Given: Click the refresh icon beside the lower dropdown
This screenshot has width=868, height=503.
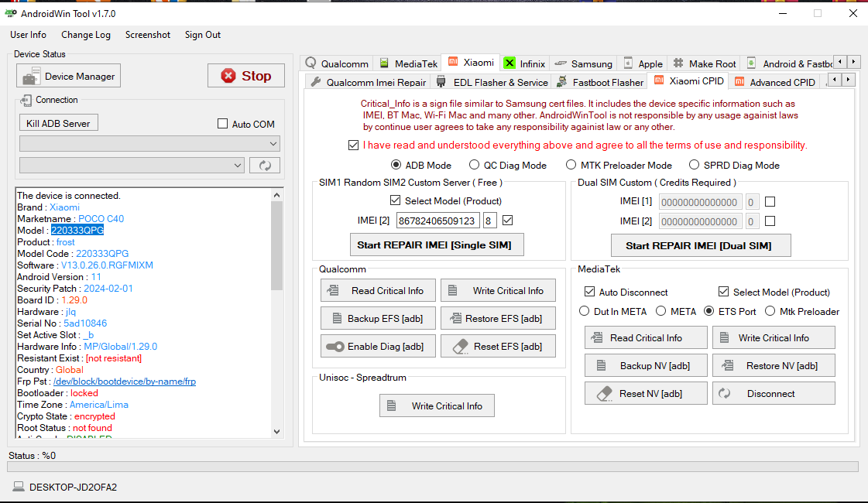Looking at the screenshot, I should [x=264, y=165].
